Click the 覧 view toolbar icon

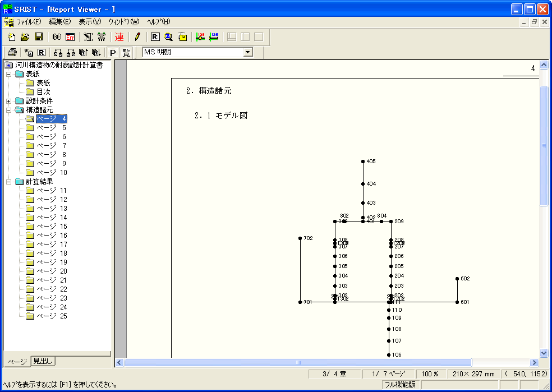(126, 52)
